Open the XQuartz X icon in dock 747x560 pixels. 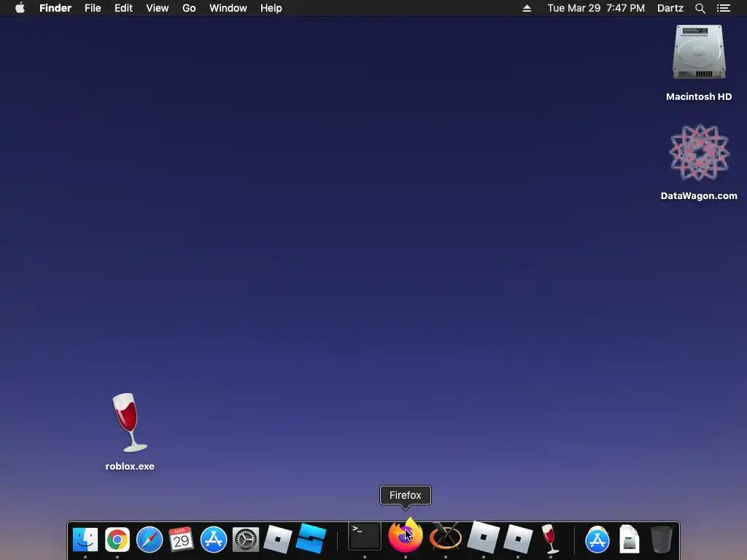[446, 537]
